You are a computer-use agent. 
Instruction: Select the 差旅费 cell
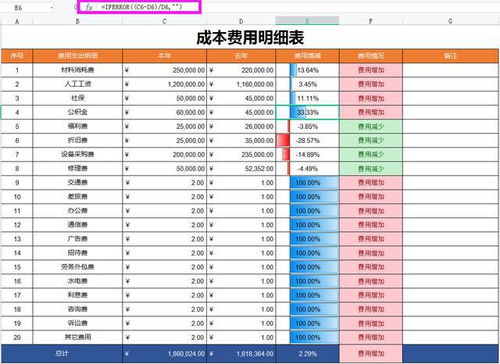pyautogui.click(x=78, y=197)
